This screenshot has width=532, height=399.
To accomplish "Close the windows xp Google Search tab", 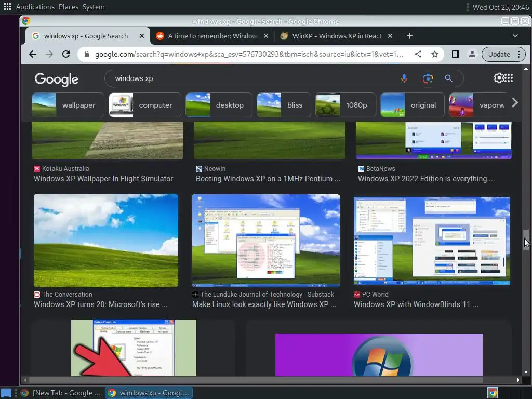I will point(142,36).
